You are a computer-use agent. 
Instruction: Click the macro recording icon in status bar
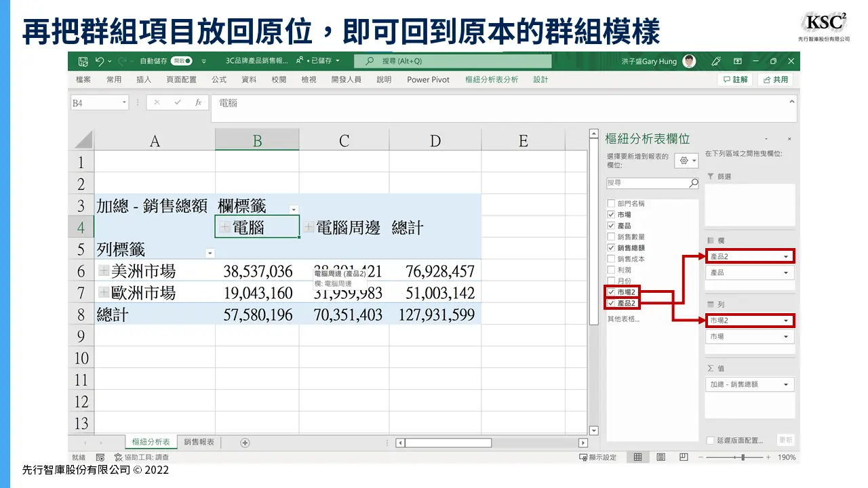tap(100, 457)
